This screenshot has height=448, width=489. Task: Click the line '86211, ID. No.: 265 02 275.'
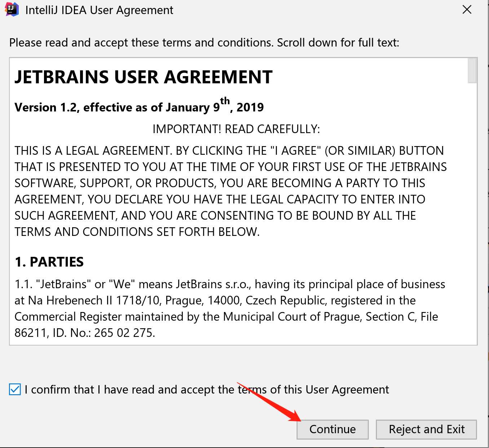pyautogui.click(x=85, y=333)
